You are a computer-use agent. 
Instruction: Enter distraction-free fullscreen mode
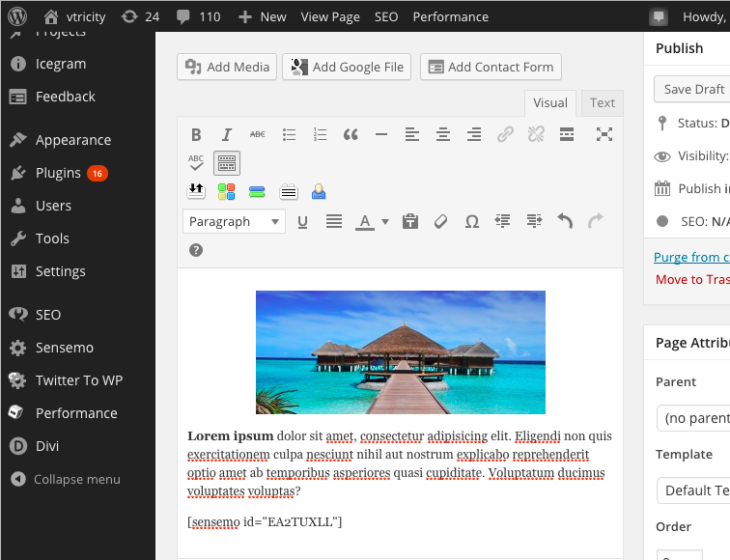[x=604, y=135]
